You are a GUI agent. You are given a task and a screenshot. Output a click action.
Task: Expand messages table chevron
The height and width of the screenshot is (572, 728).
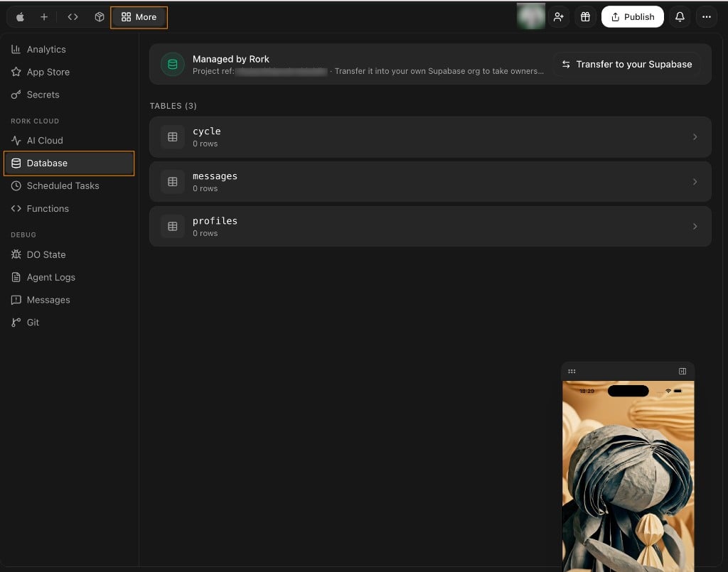pyautogui.click(x=695, y=181)
